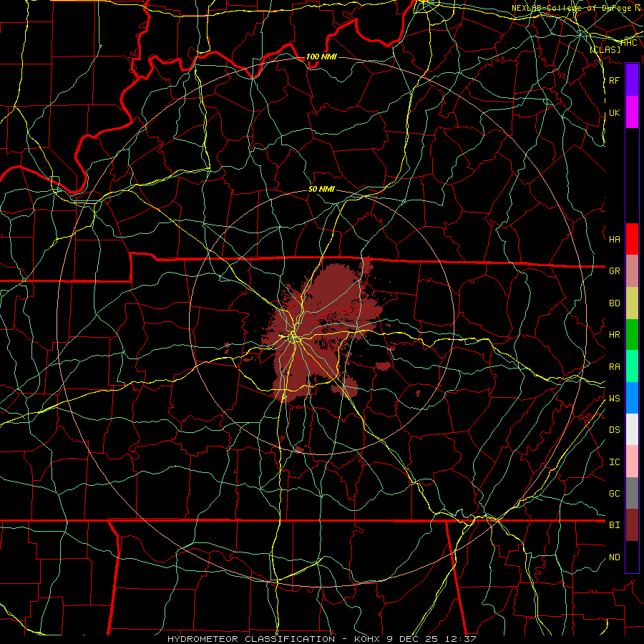
Task: Click the BI dark red legend swatch
Action: pyautogui.click(x=632, y=525)
